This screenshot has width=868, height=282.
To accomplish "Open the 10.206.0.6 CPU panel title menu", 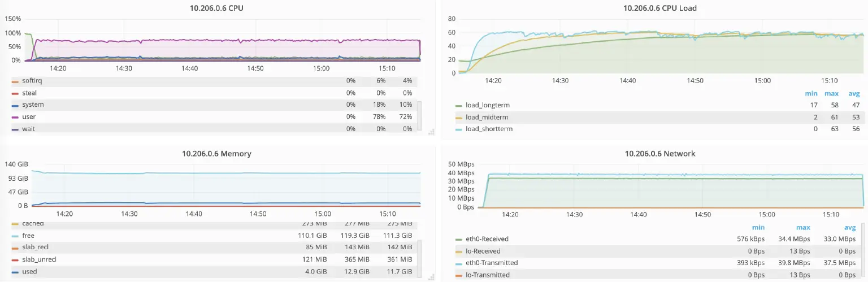I will click(216, 8).
